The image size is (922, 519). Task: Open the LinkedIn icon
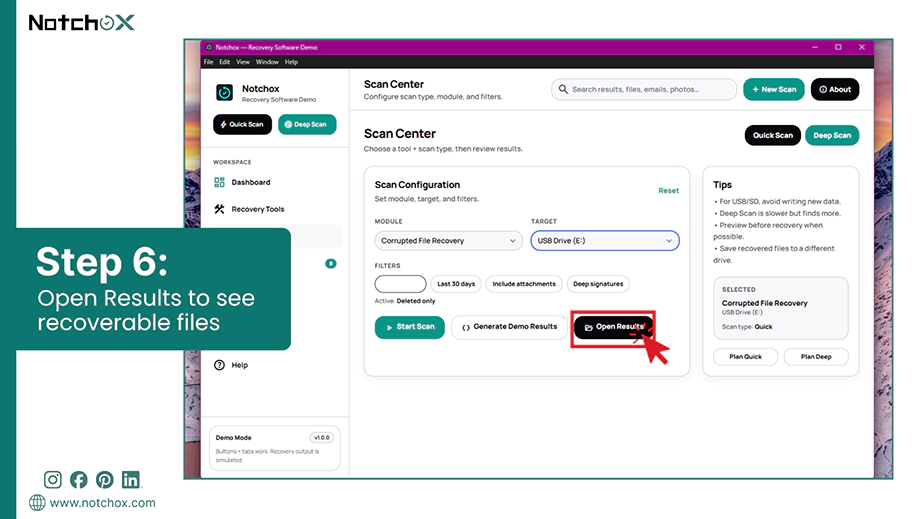click(x=131, y=480)
